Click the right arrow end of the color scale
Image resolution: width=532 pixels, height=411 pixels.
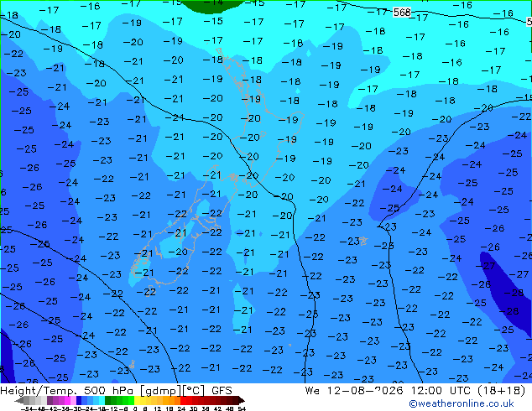[x=242, y=400]
